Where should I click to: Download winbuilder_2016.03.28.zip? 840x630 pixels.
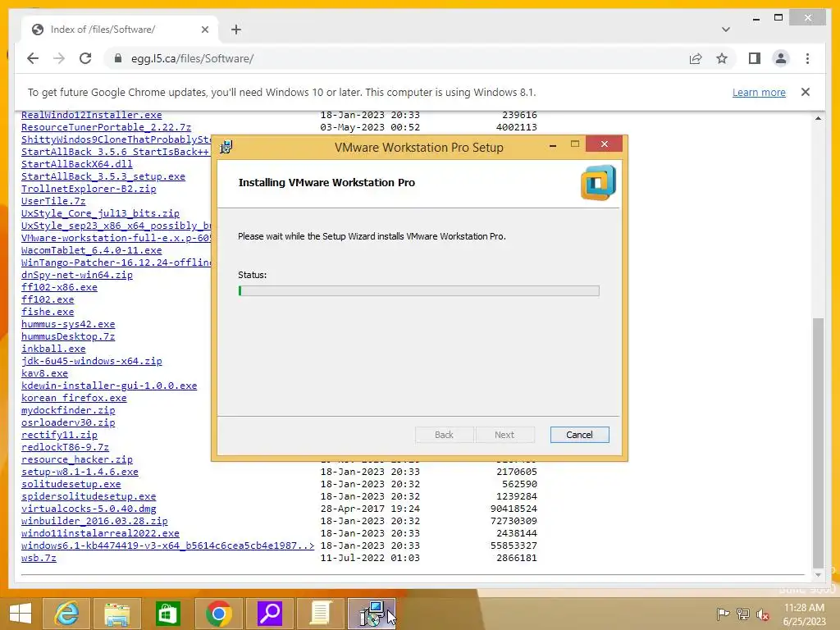pos(94,521)
